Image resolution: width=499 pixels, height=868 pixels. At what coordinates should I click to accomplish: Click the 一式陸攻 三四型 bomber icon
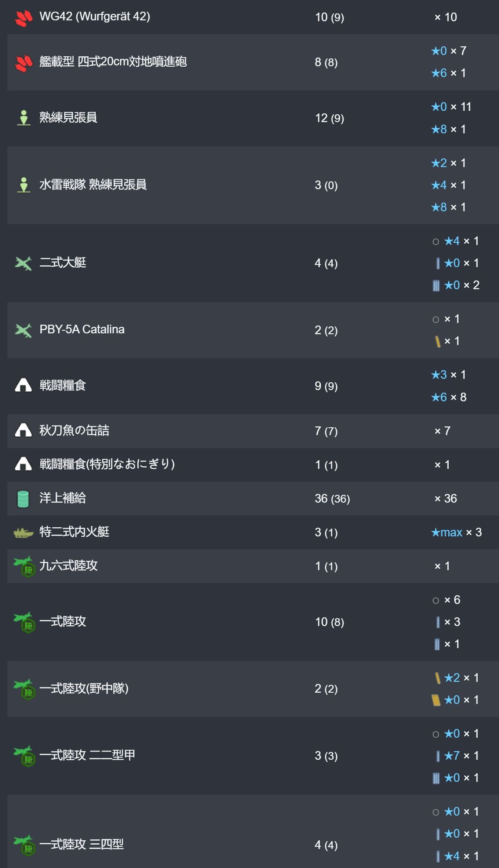click(24, 845)
